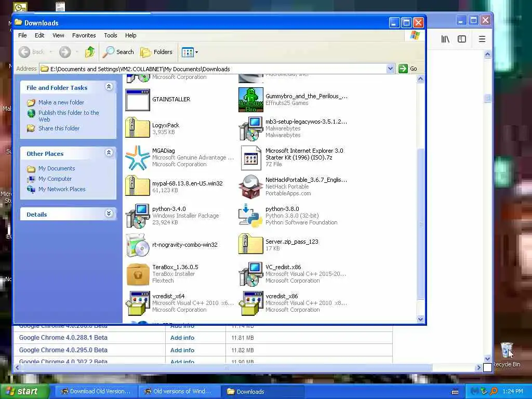Screen dimensions: 532x399
Task: Go to My Documents in Other Places
Action: pyautogui.click(x=57, y=168)
